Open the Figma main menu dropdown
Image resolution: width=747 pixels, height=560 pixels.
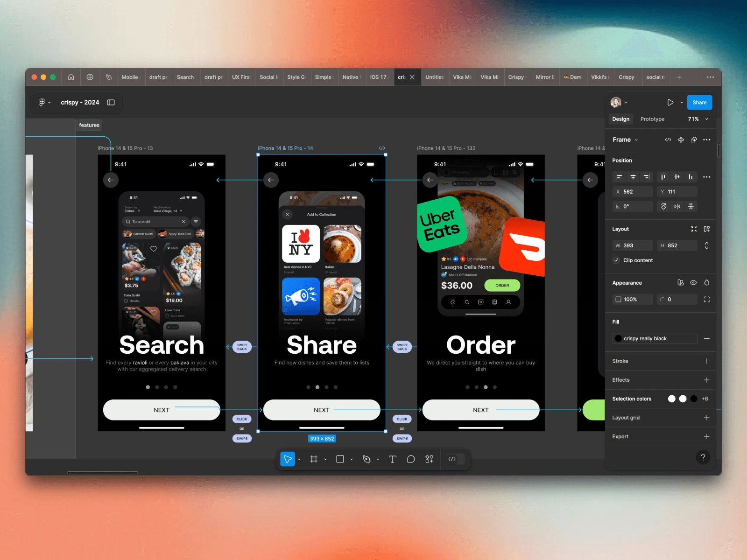tap(45, 102)
